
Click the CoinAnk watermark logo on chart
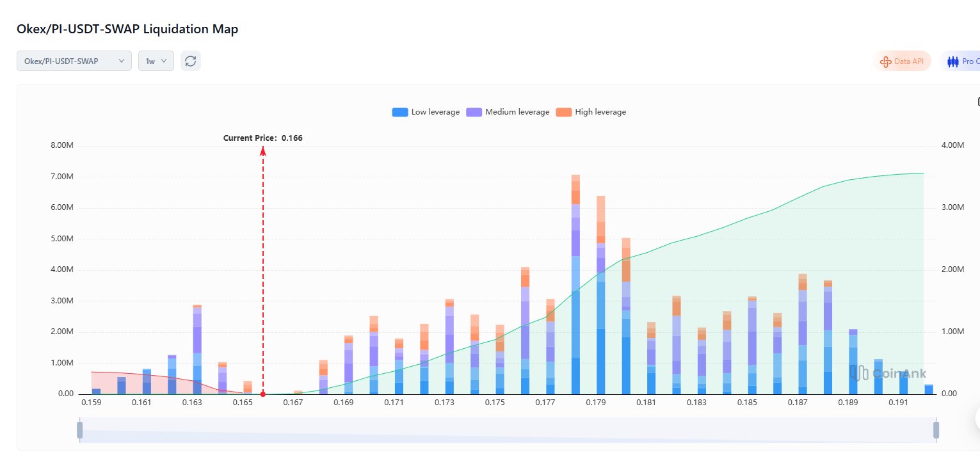click(888, 373)
